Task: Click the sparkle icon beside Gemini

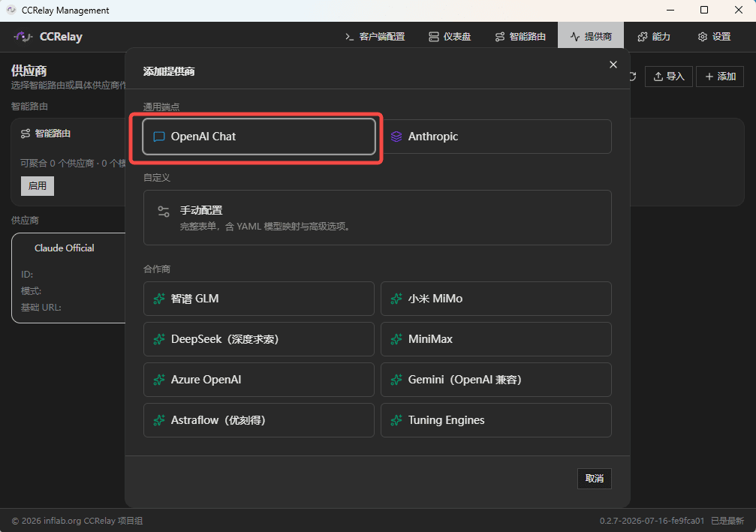Action: pos(396,380)
